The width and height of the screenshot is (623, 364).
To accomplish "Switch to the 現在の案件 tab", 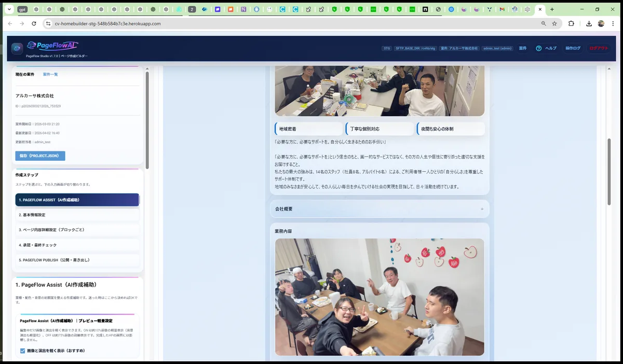I will [x=25, y=74].
